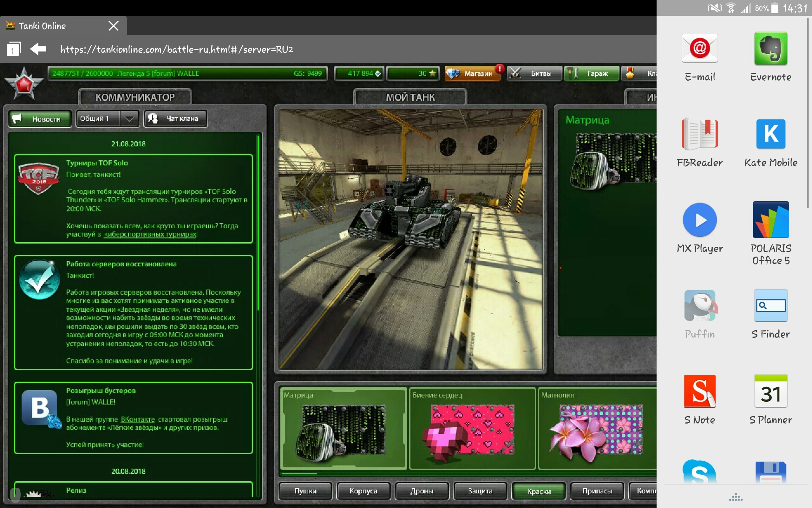Click the news feed vertical scrollbar
This screenshot has width=812, height=508.
(x=258, y=223)
